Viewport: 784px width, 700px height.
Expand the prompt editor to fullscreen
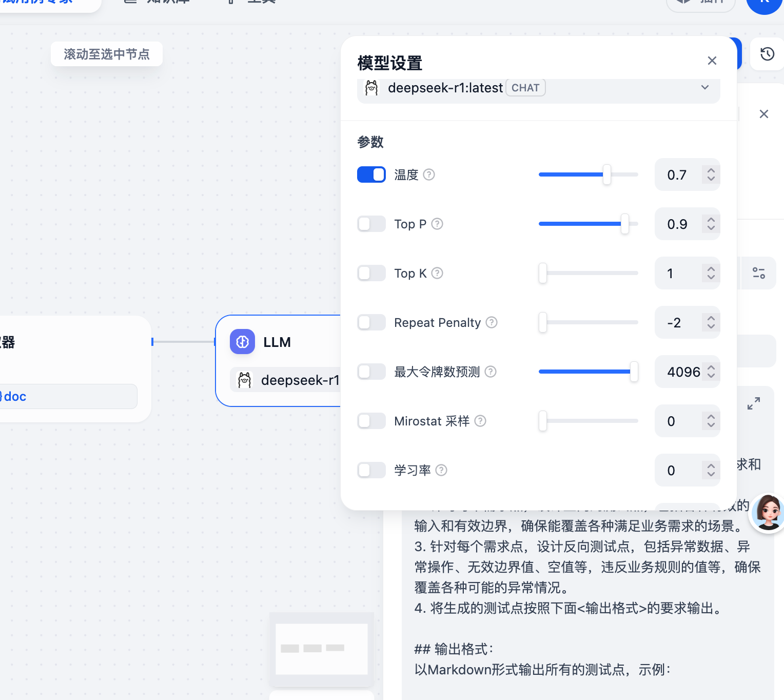coord(754,403)
